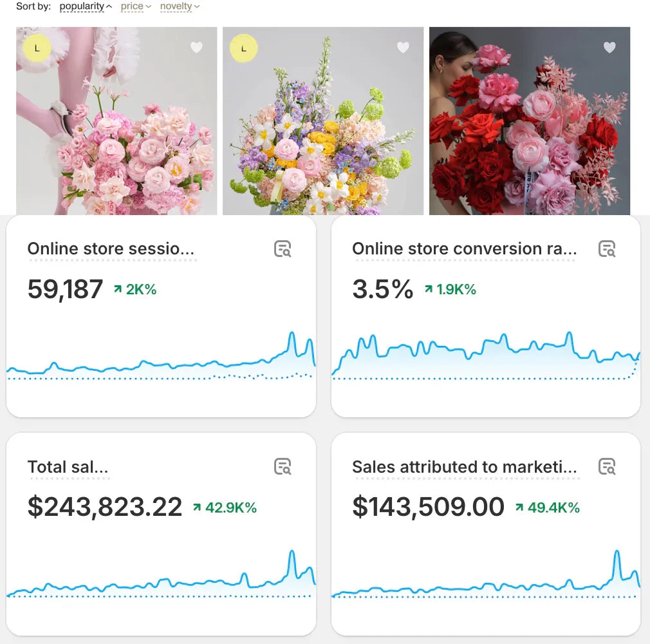Image resolution: width=650 pixels, height=644 pixels.
Task: Sort products by price
Action: coord(133,6)
